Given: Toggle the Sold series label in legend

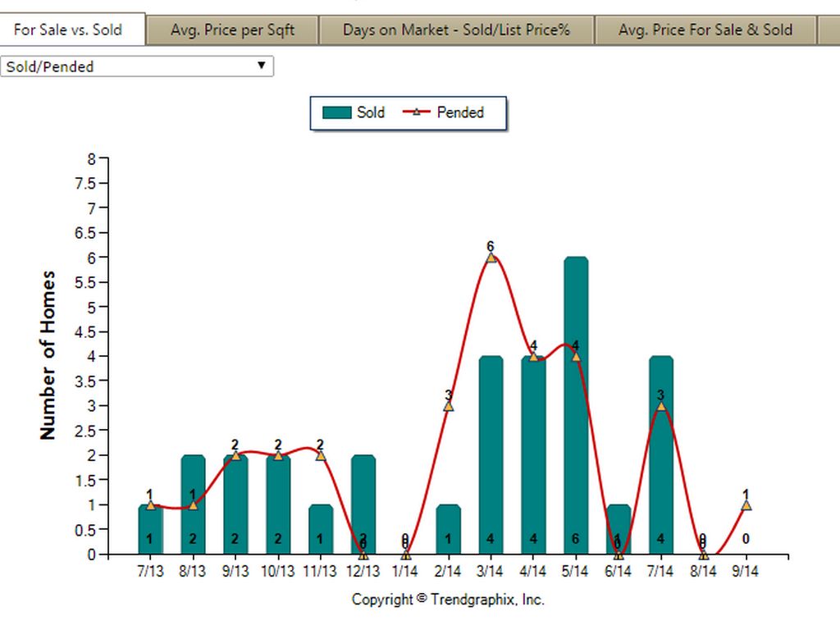Looking at the screenshot, I should click(371, 112).
